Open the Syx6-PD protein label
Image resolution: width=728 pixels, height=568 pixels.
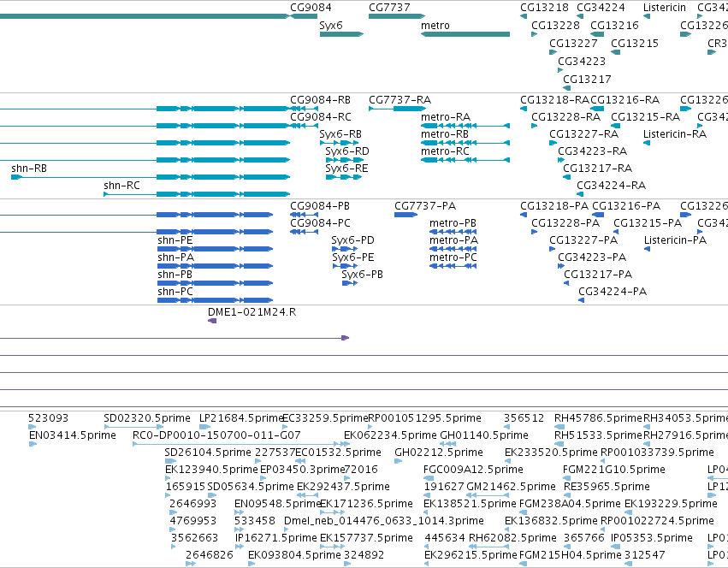(x=352, y=240)
